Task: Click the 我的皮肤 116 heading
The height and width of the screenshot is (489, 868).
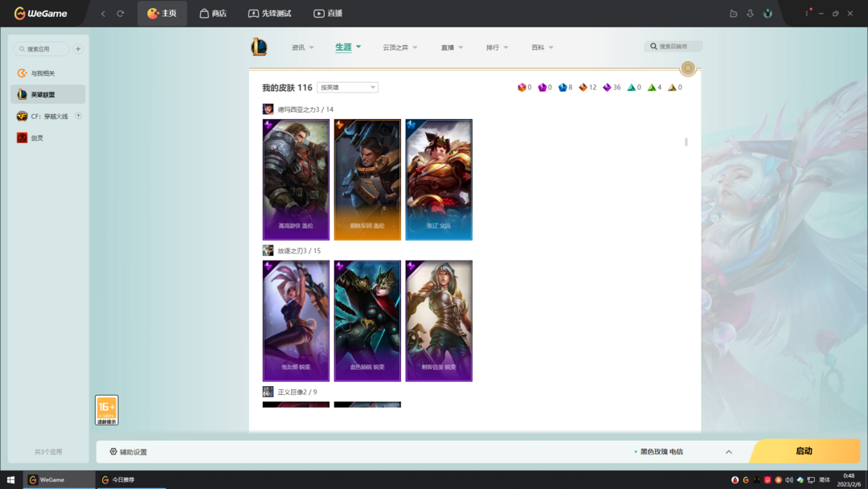Action: click(x=287, y=88)
